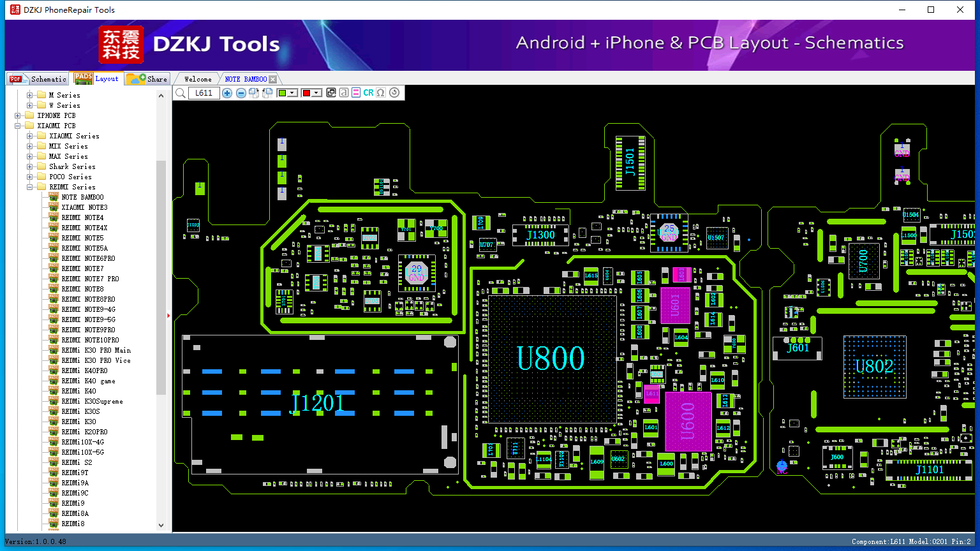Select the J1201 connector on the board

(x=320, y=404)
